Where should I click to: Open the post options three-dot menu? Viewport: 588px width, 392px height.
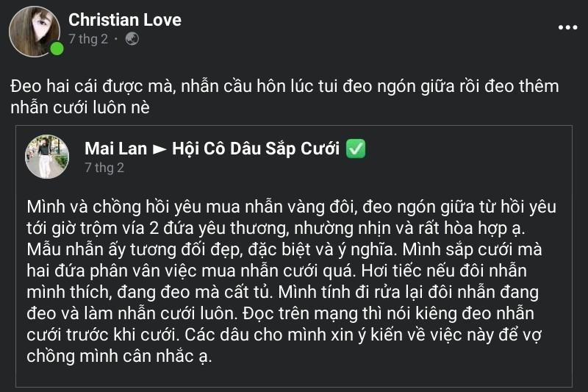point(567,27)
